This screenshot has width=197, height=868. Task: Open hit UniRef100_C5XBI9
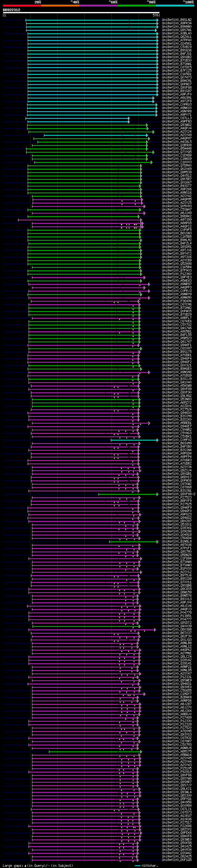coord(177,47)
